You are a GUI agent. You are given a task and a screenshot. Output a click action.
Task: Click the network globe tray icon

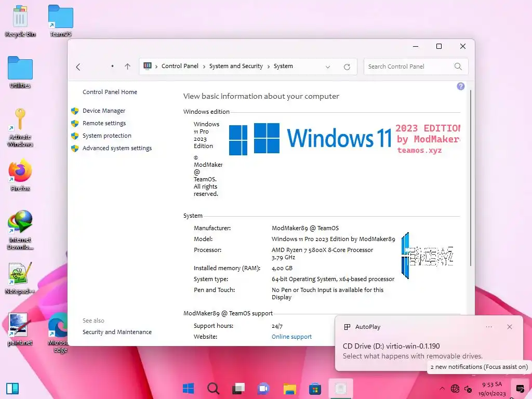point(455,389)
